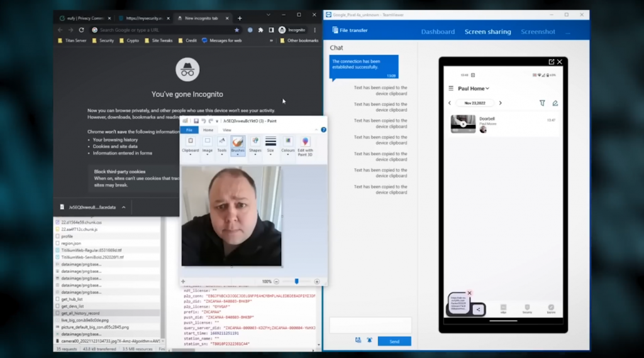Open the Titan Server bookmark folder
Image resolution: width=644 pixels, height=358 pixels.
point(72,41)
